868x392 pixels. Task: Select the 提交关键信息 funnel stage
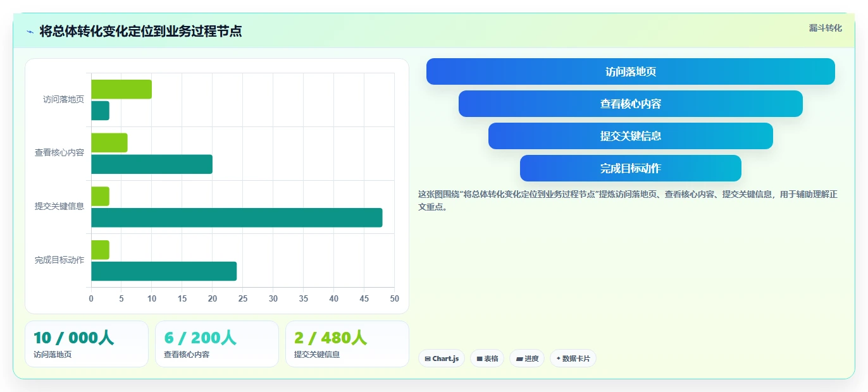tap(631, 136)
